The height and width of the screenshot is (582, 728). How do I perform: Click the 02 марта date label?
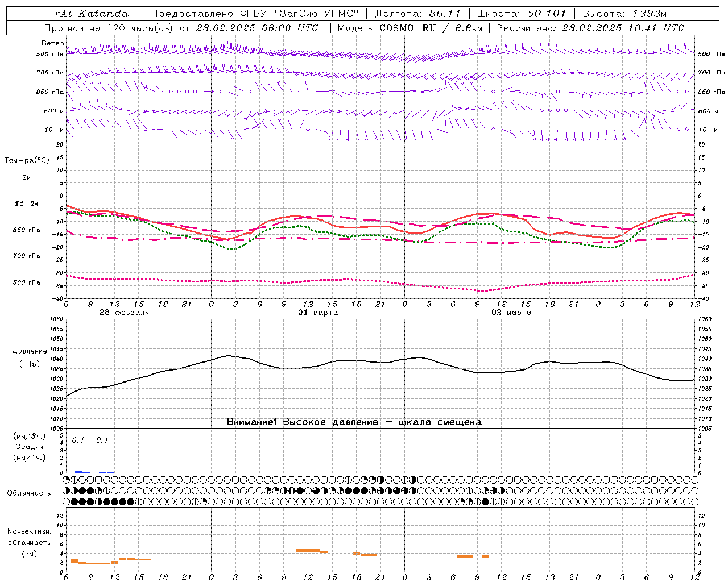click(x=511, y=313)
